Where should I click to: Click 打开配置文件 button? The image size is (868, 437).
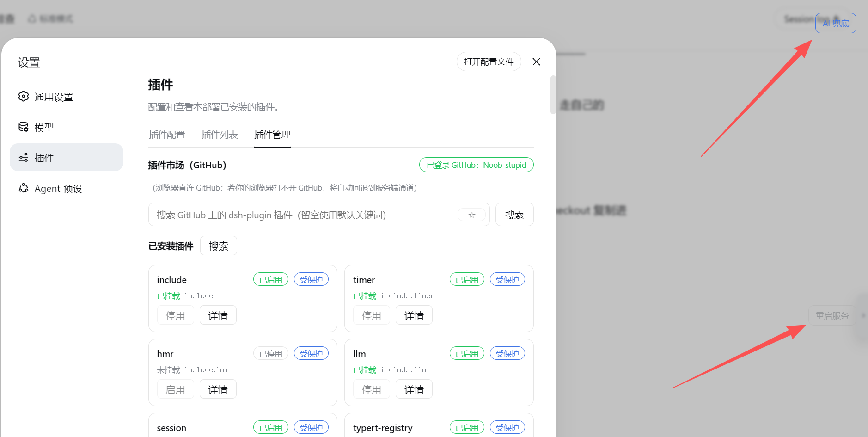pos(489,62)
